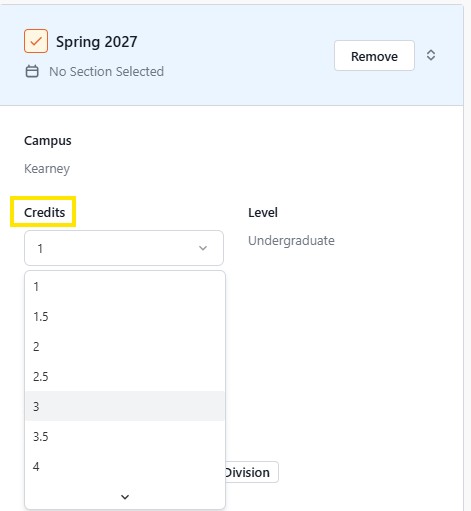Toggle the Spring 2027 collapse chevrons
Viewport: 471px width, 511px height.
431,55
